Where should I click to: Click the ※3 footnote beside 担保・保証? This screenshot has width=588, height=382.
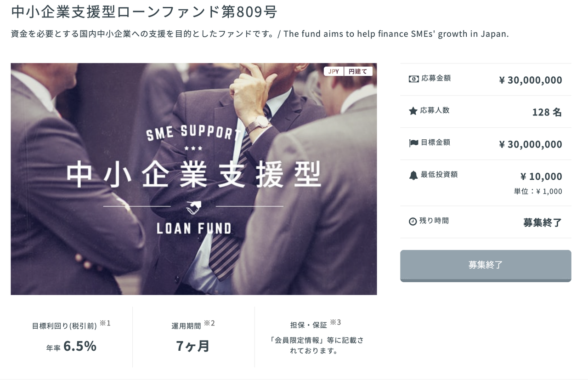pyautogui.click(x=335, y=322)
